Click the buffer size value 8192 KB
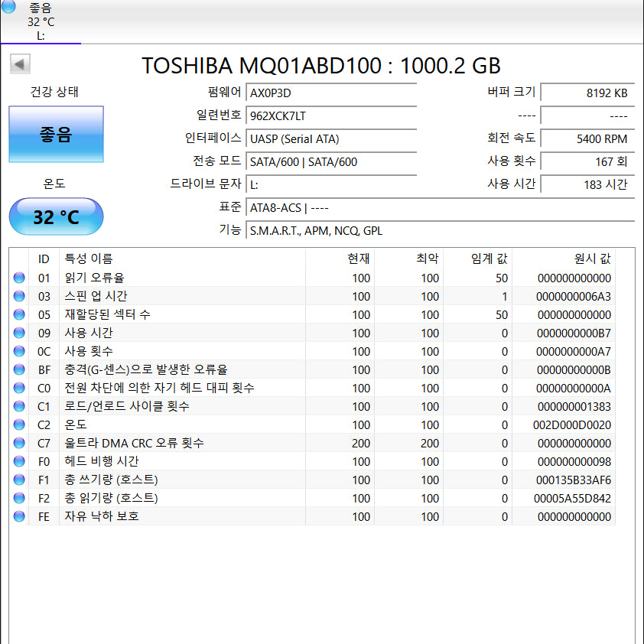This screenshot has height=644, width=644. pos(587,93)
